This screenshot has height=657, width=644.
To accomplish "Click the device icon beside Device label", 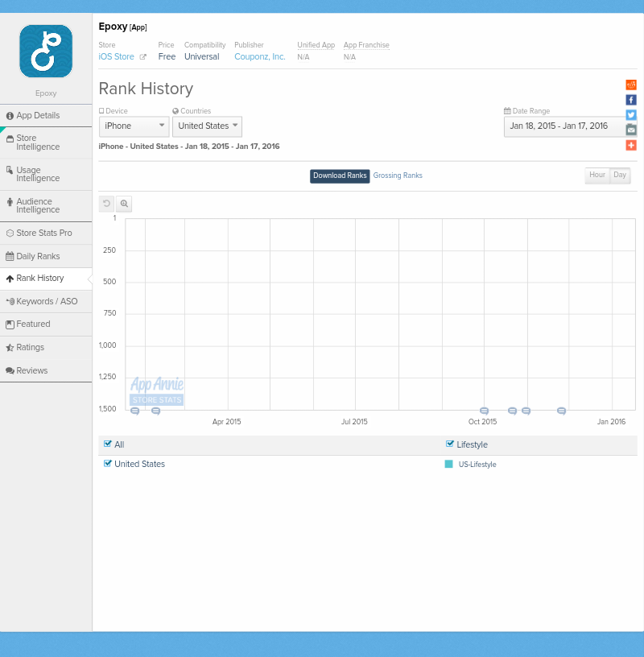I will click(101, 111).
